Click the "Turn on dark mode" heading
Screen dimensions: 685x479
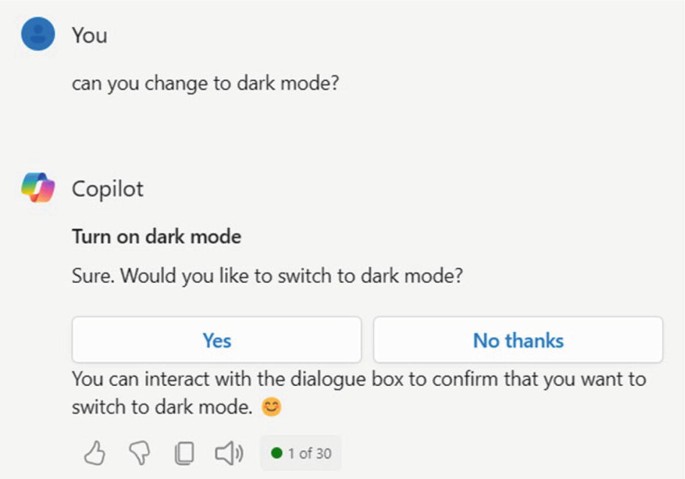[x=156, y=238]
